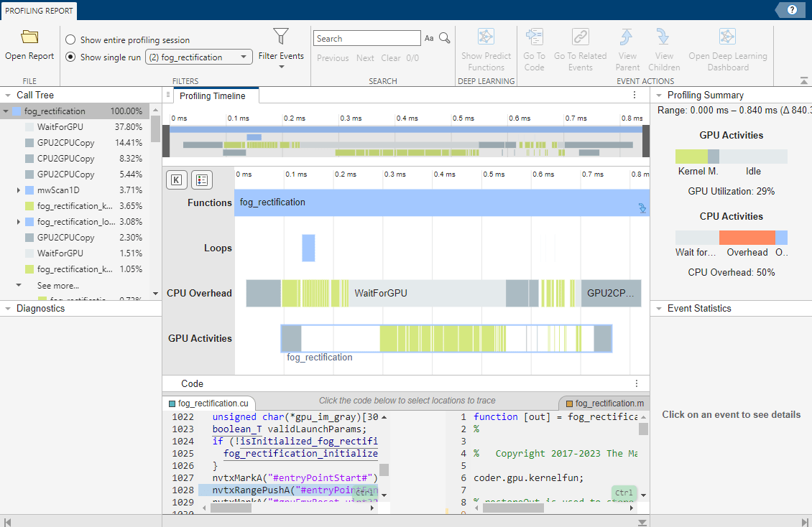812x527 pixels.
Task: Open Code panel three-dot options menu
Action: pos(636,383)
